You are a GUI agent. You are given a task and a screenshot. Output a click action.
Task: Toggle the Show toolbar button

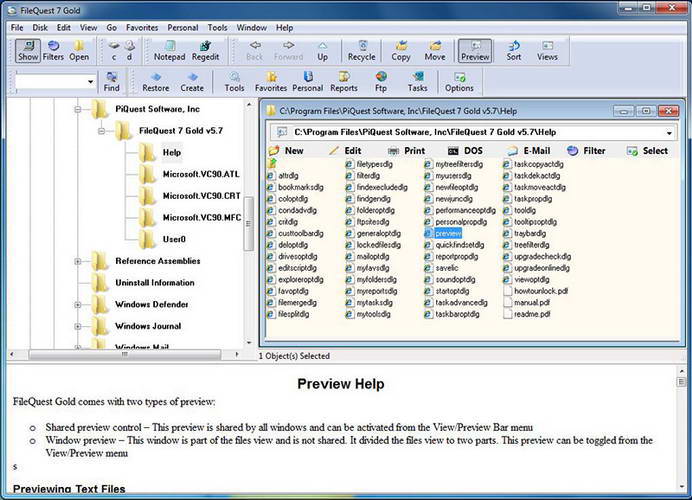tap(28, 50)
